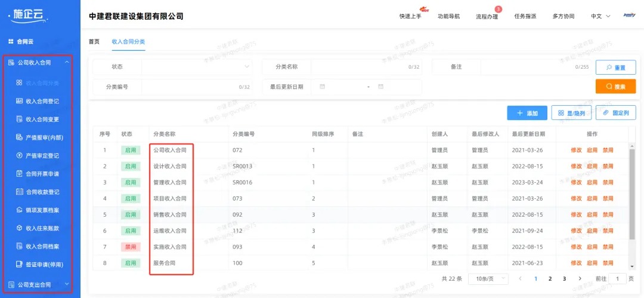This screenshot has width=644, height=298.
Task: Click the 收入合同档案 sidebar icon
Action: click(19, 246)
